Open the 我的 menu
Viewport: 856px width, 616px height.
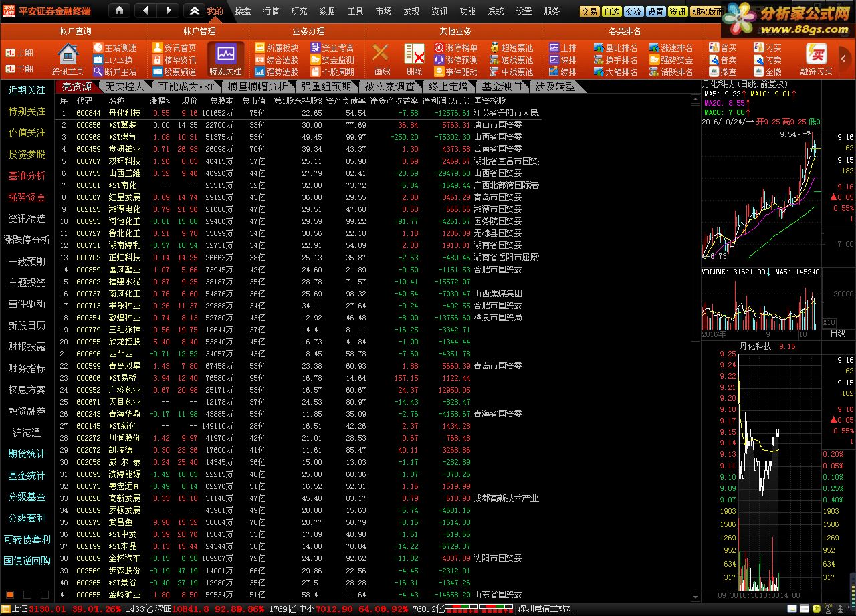pos(215,11)
